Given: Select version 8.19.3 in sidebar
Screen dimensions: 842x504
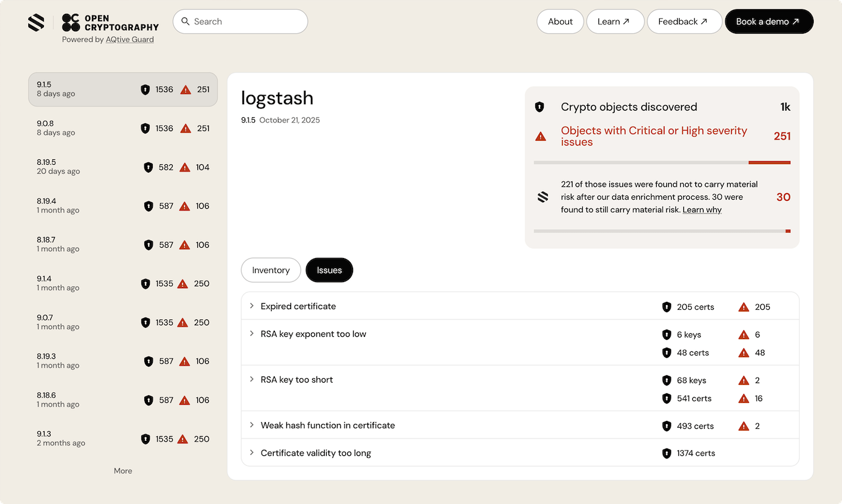Looking at the screenshot, I should 123,361.
